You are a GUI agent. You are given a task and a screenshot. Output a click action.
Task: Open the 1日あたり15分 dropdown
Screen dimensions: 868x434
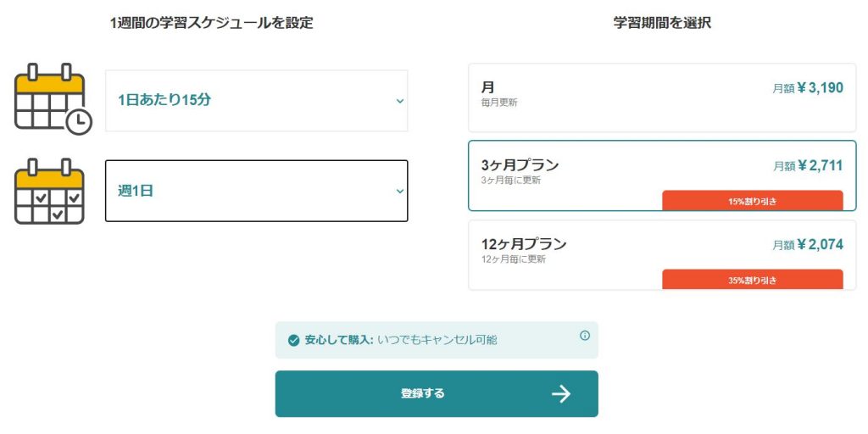click(x=256, y=100)
